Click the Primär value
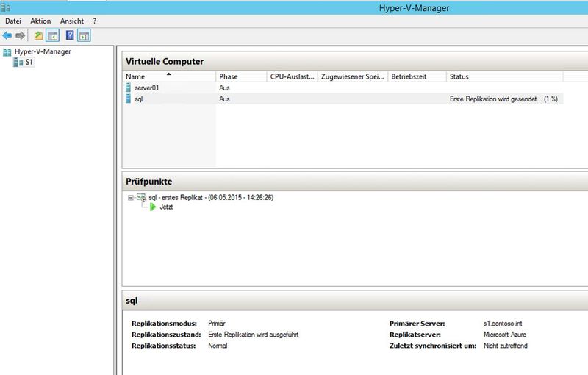588x375 pixels. pos(217,324)
